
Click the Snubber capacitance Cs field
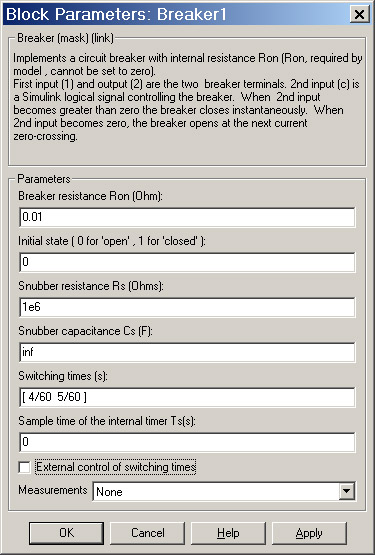click(187, 352)
